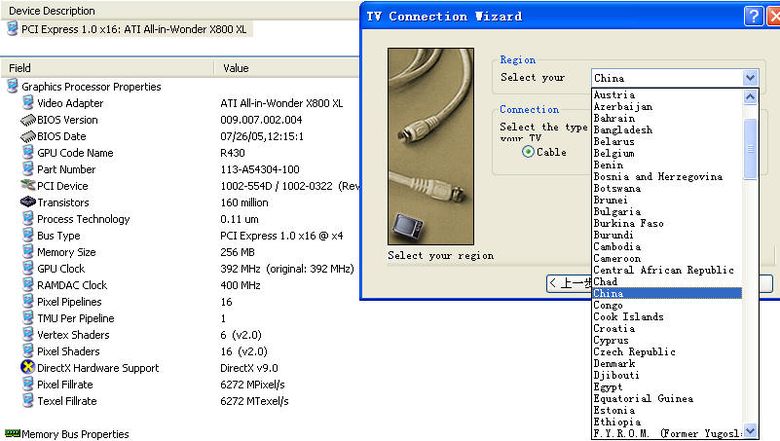780x441 pixels.
Task: Click the Memory Size row icon
Action: point(28,252)
